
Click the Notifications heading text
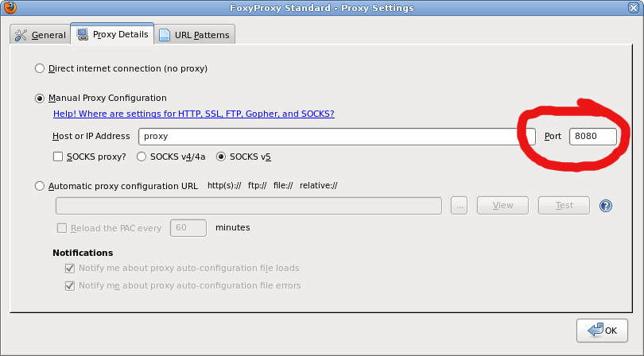(83, 253)
